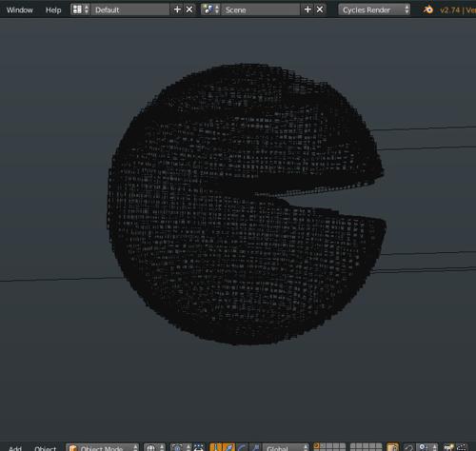Image resolution: width=476 pixels, height=451 pixels.
Task: Open the viewport shading selector
Action: coord(154,447)
